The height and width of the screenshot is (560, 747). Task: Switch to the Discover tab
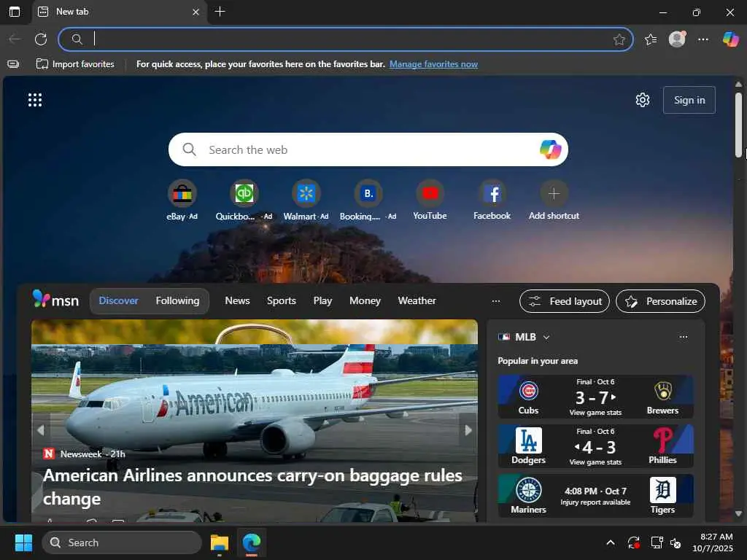(x=118, y=300)
